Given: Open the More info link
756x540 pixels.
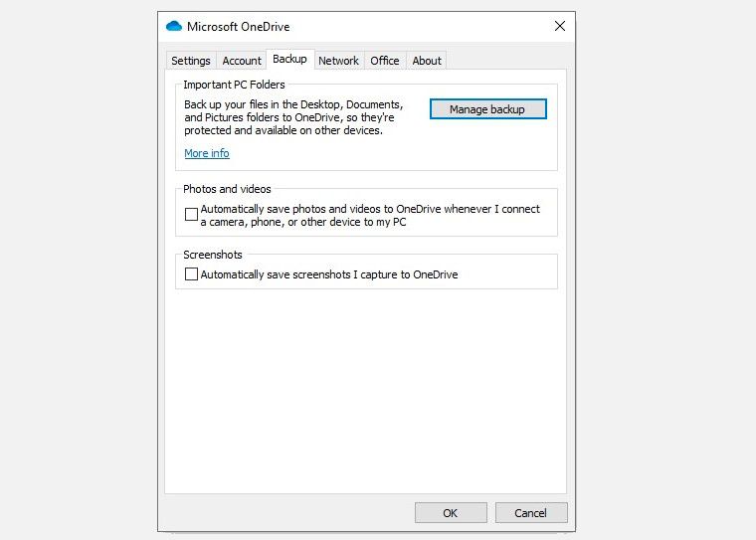Looking at the screenshot, I should (207, 153).
